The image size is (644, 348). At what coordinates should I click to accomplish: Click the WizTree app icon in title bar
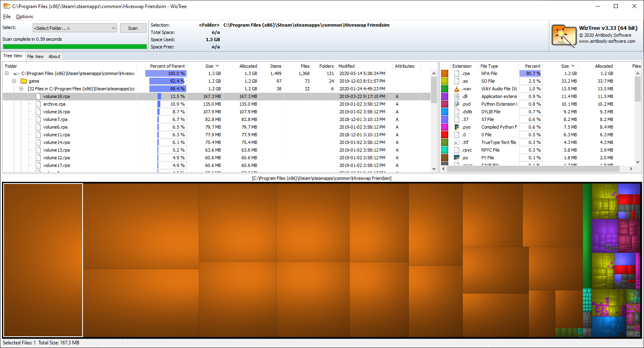point(6,6)
